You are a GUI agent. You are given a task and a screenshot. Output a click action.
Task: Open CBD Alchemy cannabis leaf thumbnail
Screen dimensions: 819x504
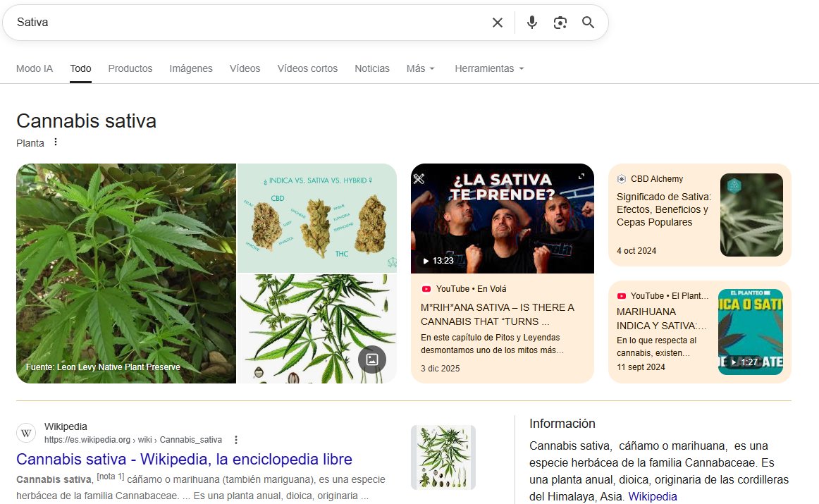751,215
